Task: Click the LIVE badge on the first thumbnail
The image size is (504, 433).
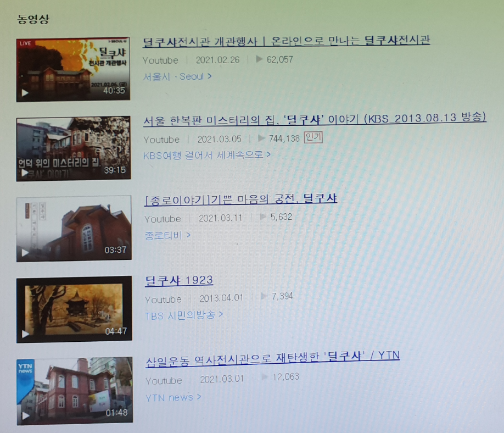Action: tap(25, 43)
